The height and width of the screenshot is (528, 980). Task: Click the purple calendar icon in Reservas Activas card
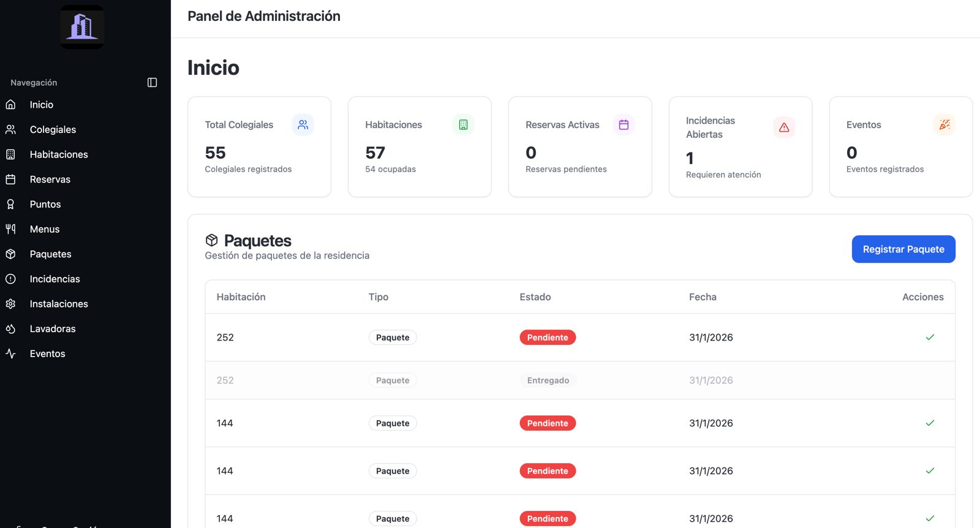click(624, 124)
